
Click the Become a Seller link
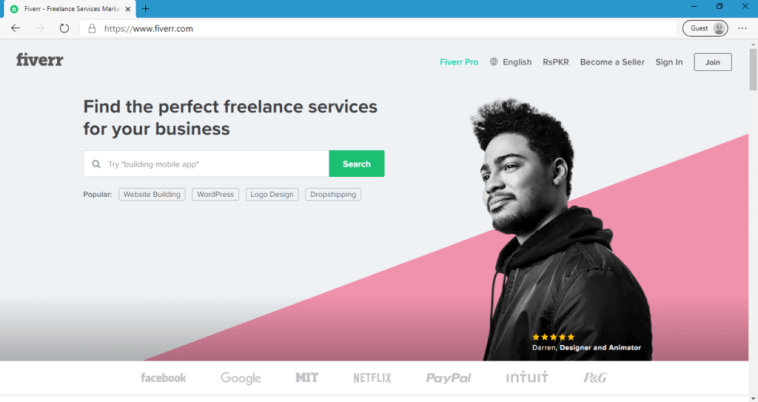coord(612,62)
